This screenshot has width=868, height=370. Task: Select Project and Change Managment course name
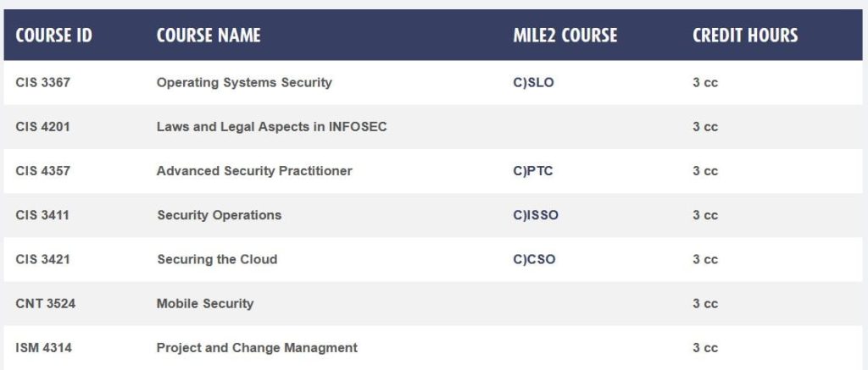tap(257, 347)
